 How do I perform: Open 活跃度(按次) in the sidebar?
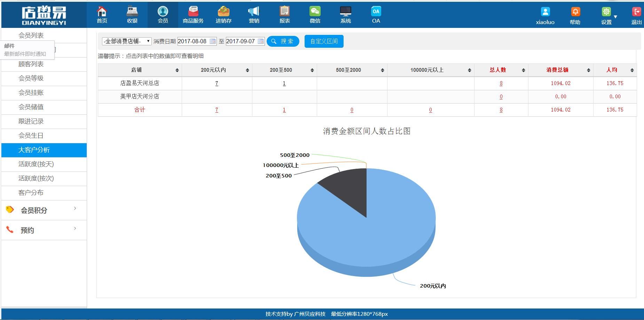[36, 178]
